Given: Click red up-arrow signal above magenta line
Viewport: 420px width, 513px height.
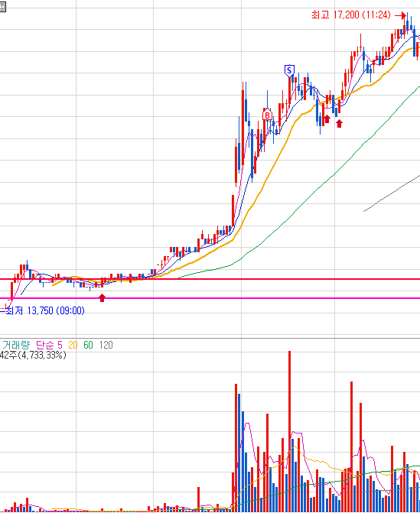Looking at the screenshot, I should (x=103, y=297).
